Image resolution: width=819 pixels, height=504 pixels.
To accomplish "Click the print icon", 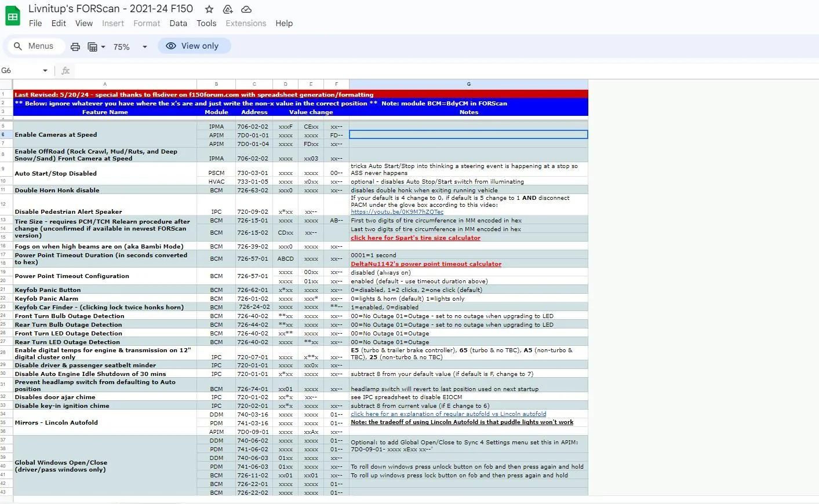I will [75, 46].
